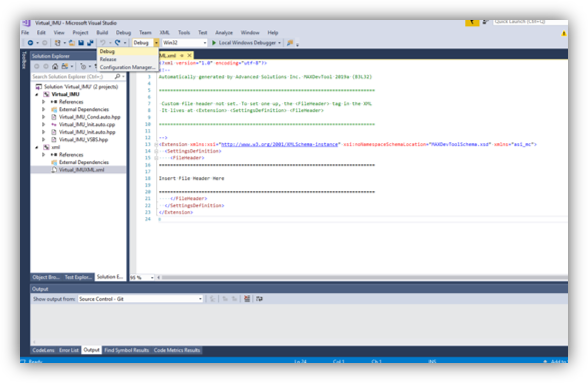Click the Find in Files icon after debugger
The width and height of the screenshot is (588, 383).
pyautogui.click(x=290, y=43)
